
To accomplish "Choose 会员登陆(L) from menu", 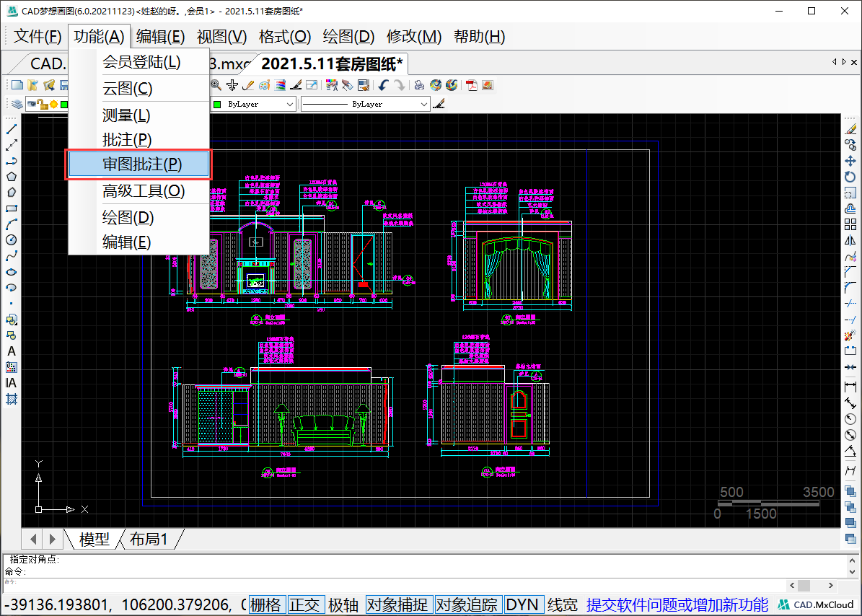I will [x=138, y=62].
